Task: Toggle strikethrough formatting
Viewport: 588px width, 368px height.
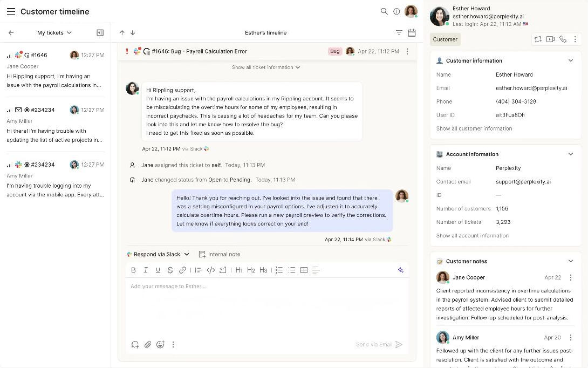Action: (170, 270)
